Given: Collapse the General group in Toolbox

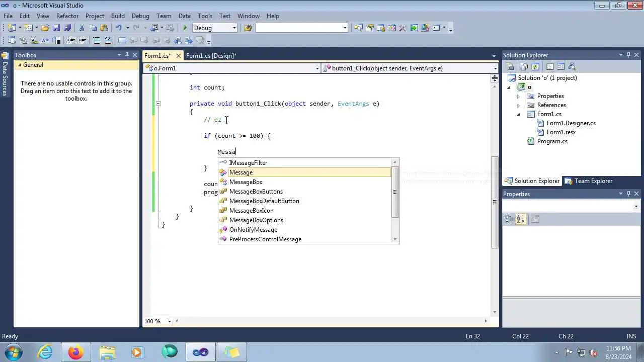Looking at the screenshot, I should coord(20,65).
